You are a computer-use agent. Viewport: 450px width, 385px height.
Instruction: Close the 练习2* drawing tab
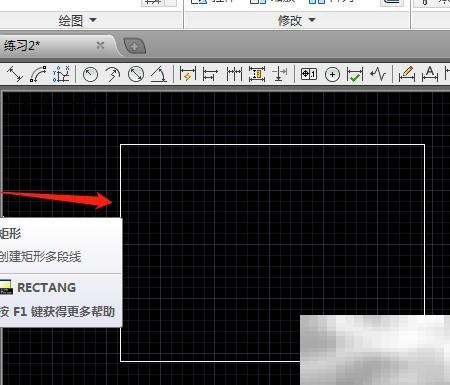pyautogui.click(x=100, y=45)
